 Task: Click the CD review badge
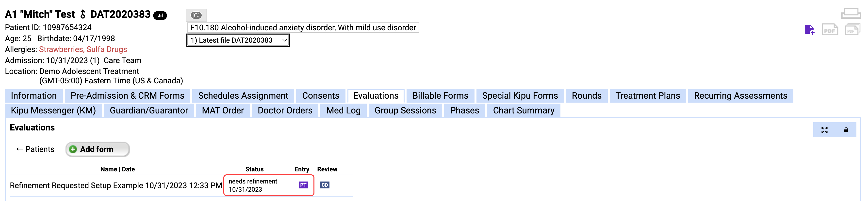[x=325, y=185]
